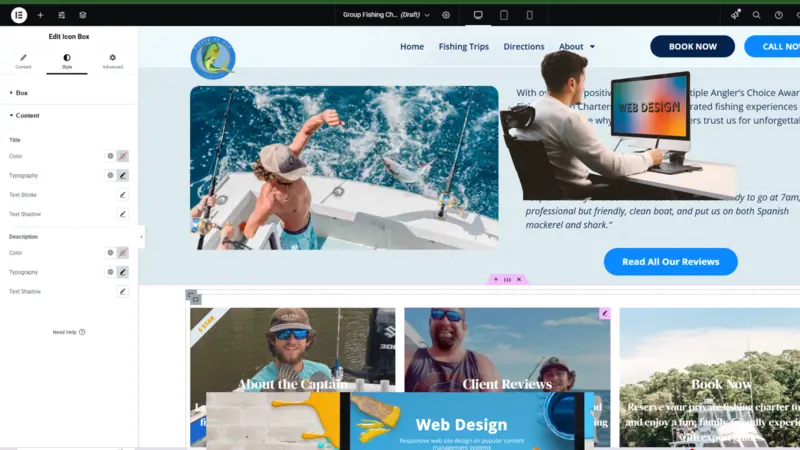Viewport: 800px width, 450px height.
Task: Switch to tablet preview mode
Action: click(504, 15)
